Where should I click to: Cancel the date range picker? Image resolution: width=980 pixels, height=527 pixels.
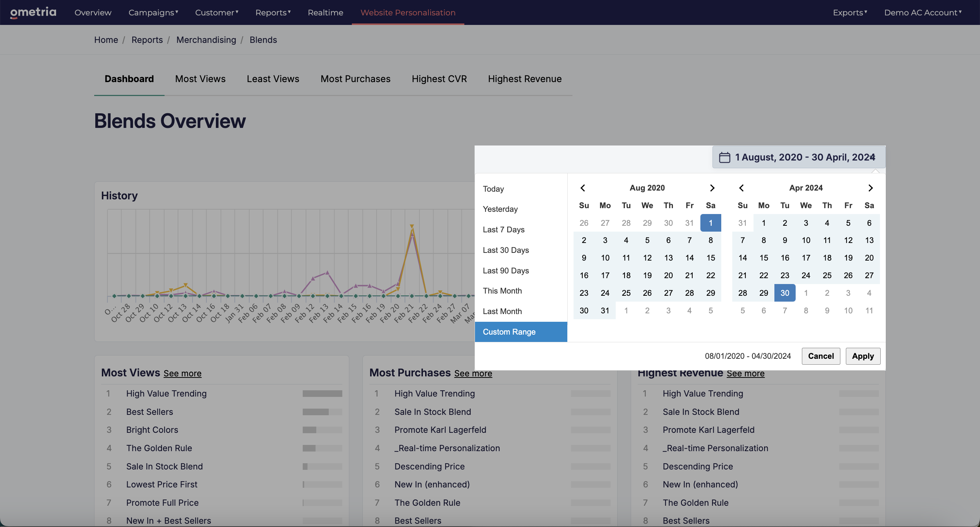click(x=821, y=356)
